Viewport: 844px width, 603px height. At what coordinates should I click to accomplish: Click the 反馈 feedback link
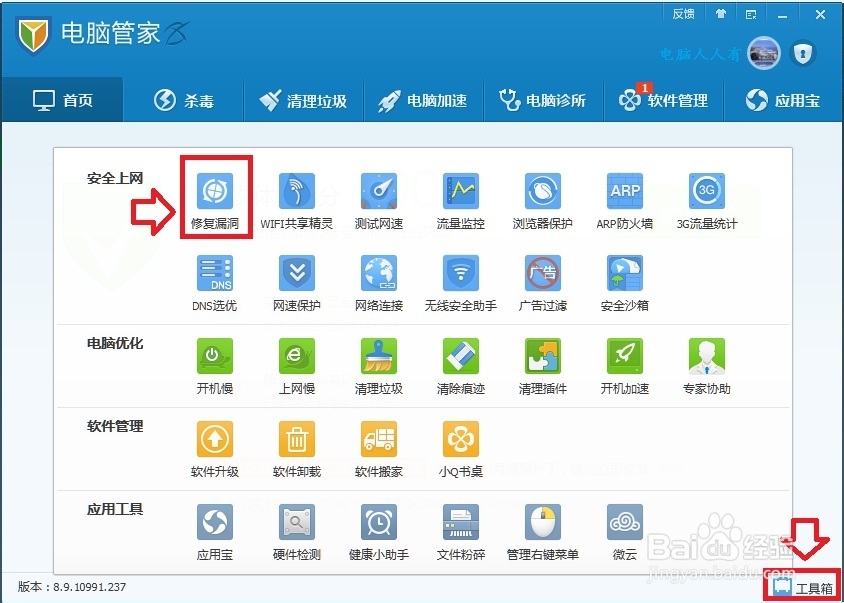(684, 15)
